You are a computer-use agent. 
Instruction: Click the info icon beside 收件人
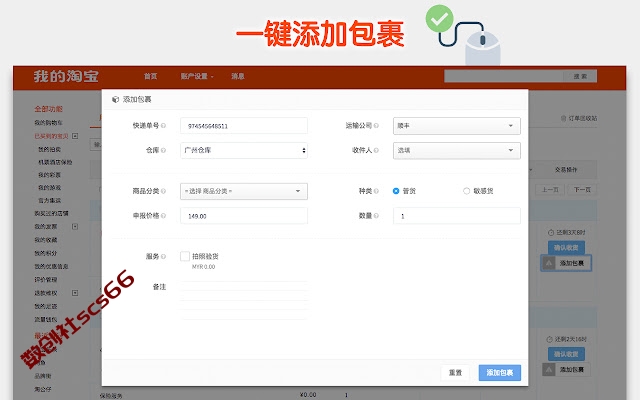376,150
